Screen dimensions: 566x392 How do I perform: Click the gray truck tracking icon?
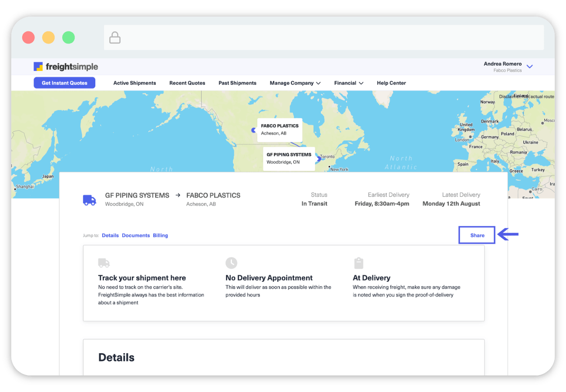[x=104, y=263]
